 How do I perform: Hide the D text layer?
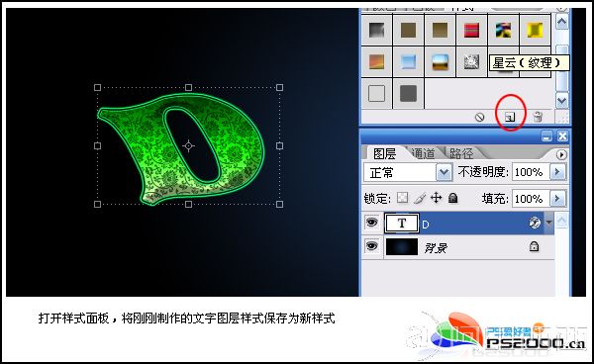pos(371,223)
